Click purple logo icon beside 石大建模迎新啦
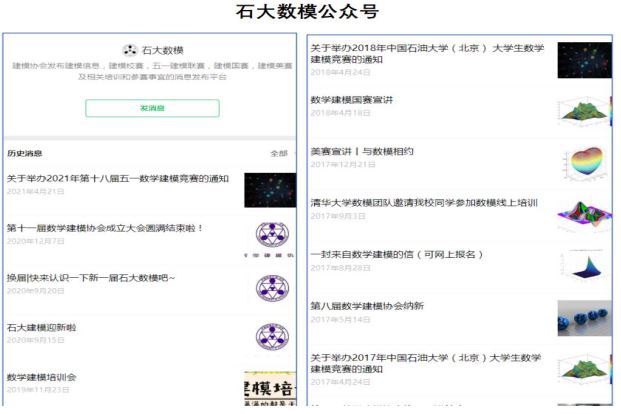The image size is (621, 414). coord(269,338)
